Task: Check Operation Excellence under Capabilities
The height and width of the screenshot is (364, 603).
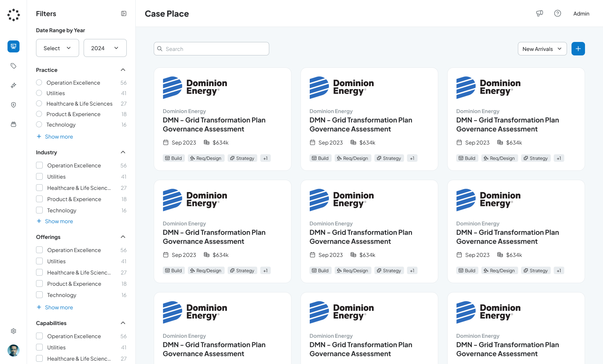Action: tap(39, 336)
